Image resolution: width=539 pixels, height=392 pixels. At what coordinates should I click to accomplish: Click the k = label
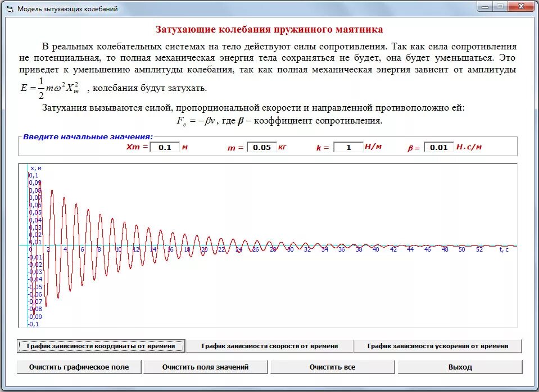pyautogui.click(x=323, y=148)
